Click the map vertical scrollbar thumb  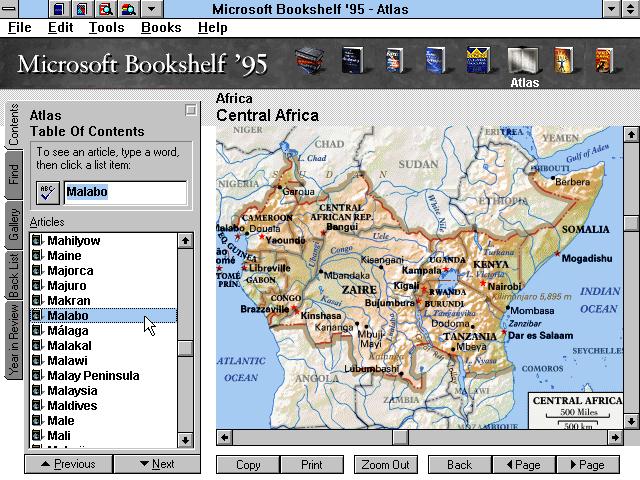tap(631, 223)
